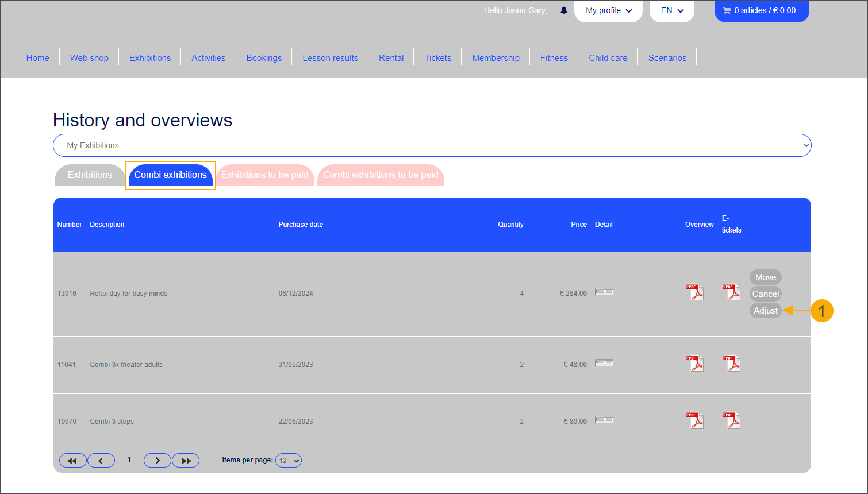Navigate to the Web shop menu

[89, 58]
